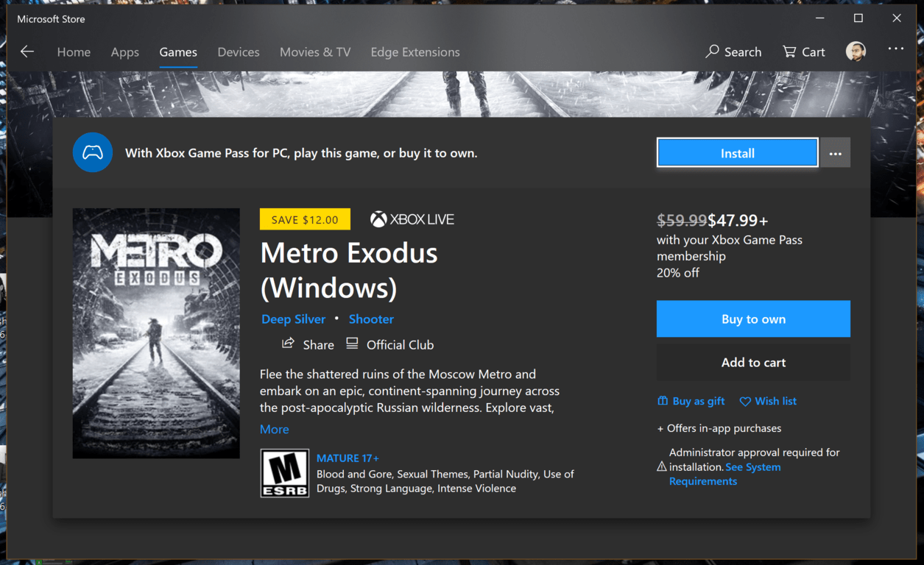This screenshot has height=565, width=924.
Task: Open the Official Club link
Action: pos(389,344)
